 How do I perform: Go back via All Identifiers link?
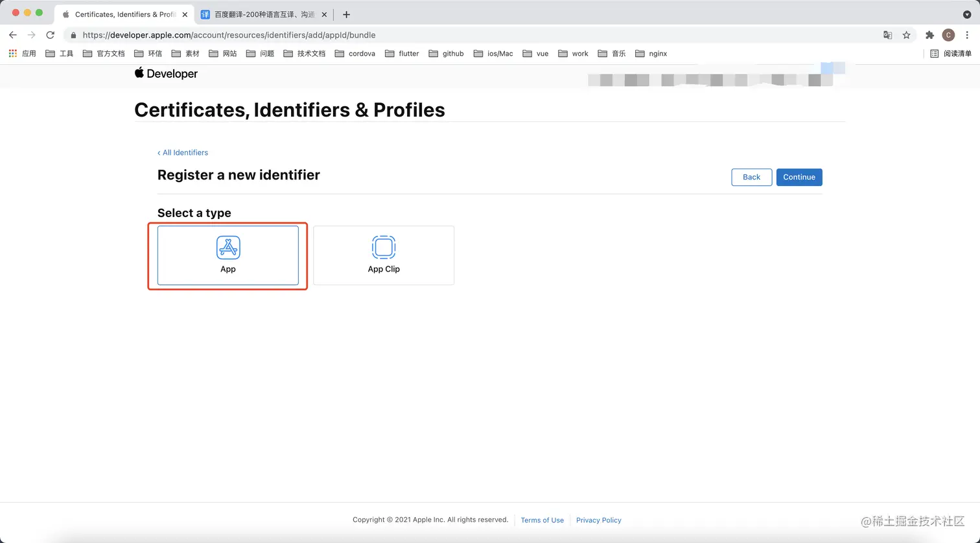[x=183, y=152]
